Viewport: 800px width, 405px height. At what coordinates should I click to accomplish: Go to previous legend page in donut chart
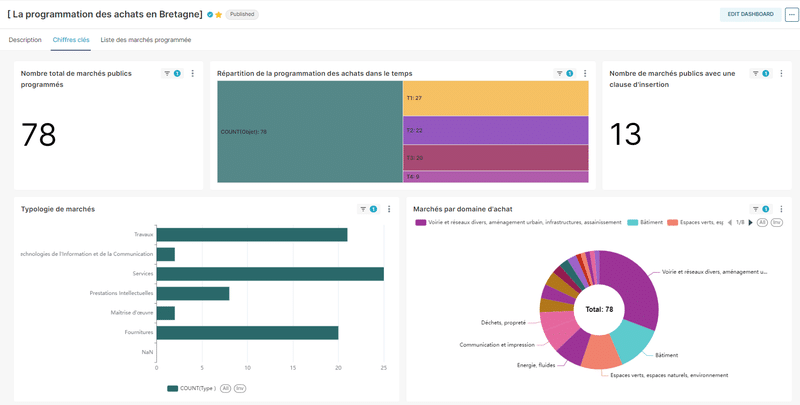click(729, 222)
